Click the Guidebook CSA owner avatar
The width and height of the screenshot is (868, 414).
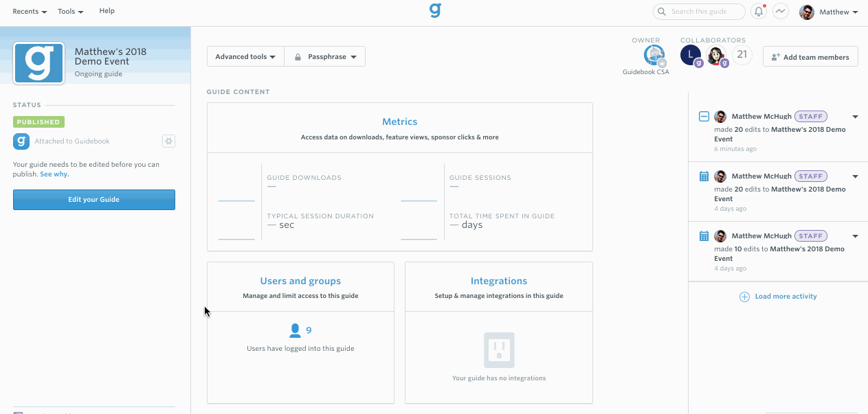pos(655,56)
